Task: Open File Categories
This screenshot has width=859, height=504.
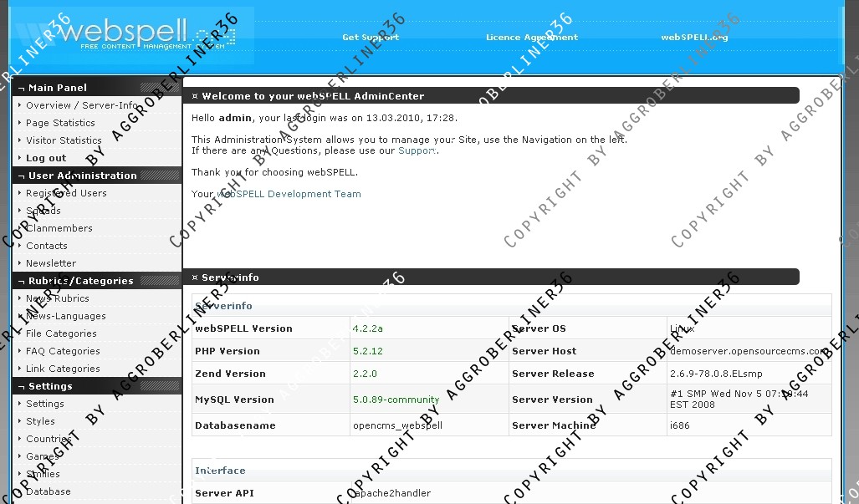Action: tap(61, 333)
